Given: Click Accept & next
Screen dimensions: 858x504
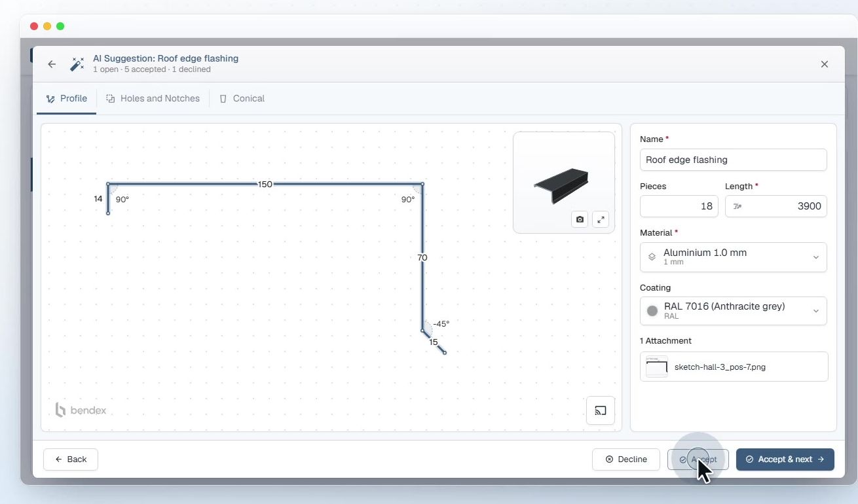Looking at the screenshot, I should coord(785,459).
